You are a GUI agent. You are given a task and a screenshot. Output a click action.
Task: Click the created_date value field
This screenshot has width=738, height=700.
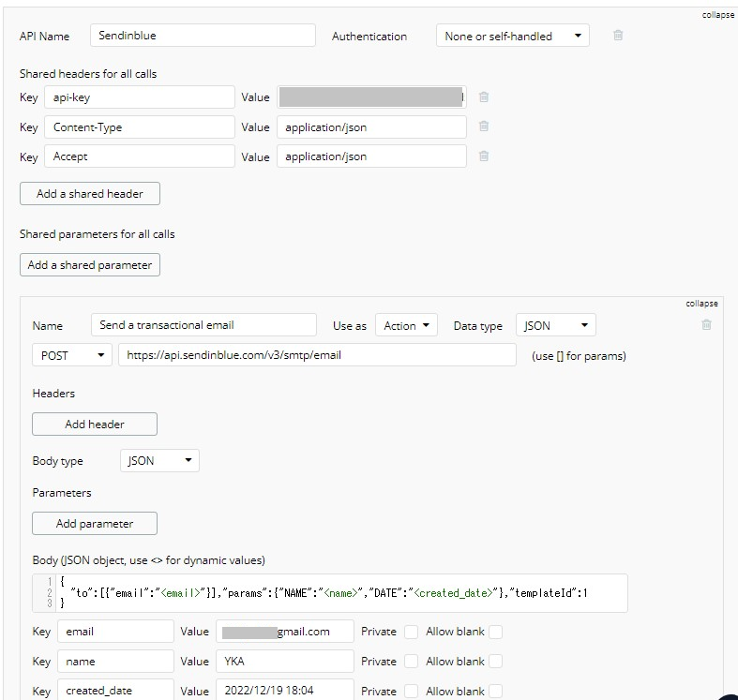[285, 690]
